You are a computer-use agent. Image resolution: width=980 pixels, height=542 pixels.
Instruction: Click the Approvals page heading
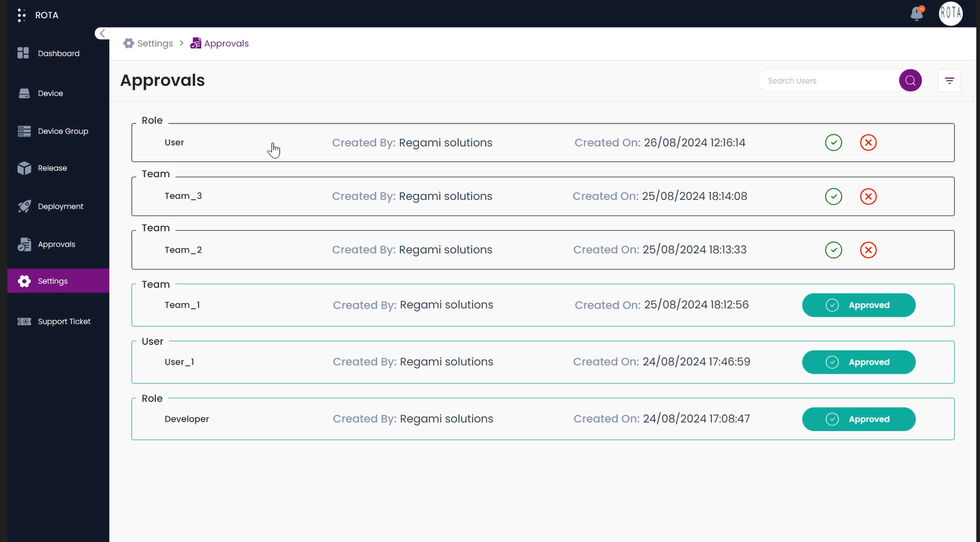point(163,80)
